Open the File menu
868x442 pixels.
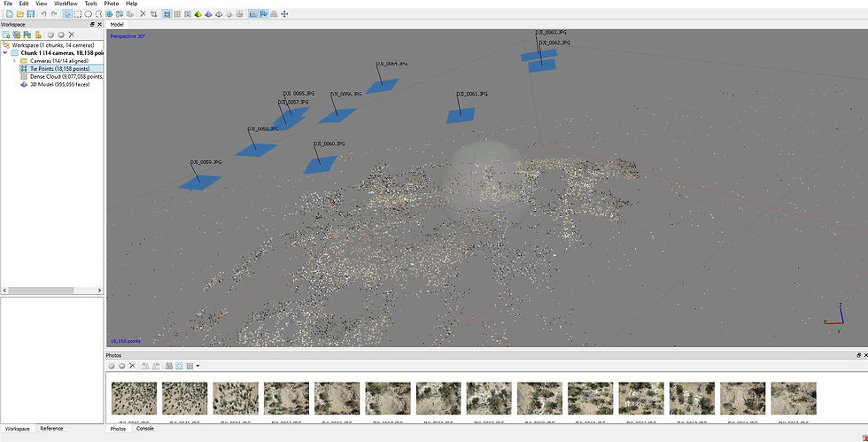point(8,4)
